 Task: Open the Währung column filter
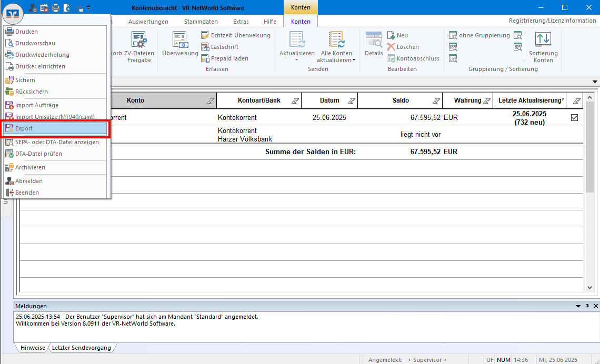coord(487,101)
